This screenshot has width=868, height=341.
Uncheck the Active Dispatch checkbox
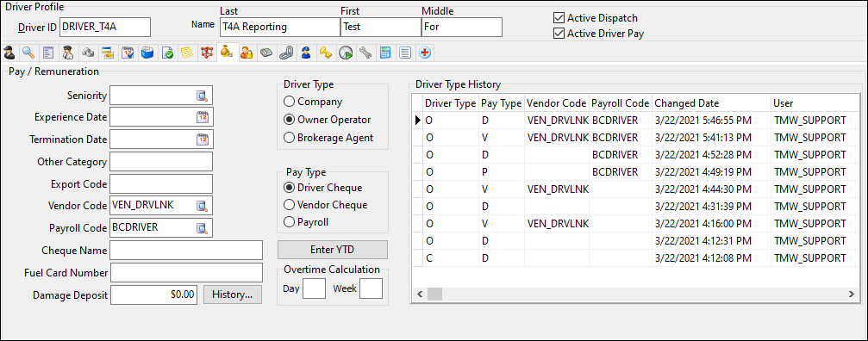pos(559,18)
